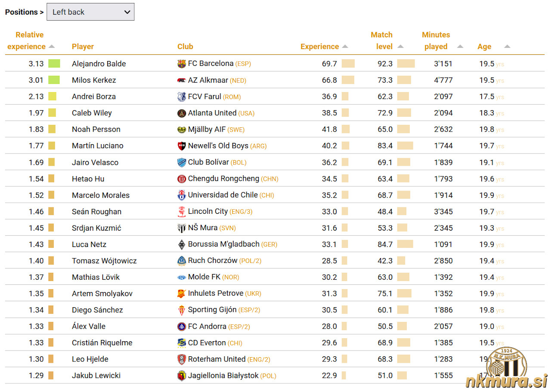This screenshot has height=392, width=551.
Task: Click the Borussia M'gladbach crest icon
Action: pos(182,244)
